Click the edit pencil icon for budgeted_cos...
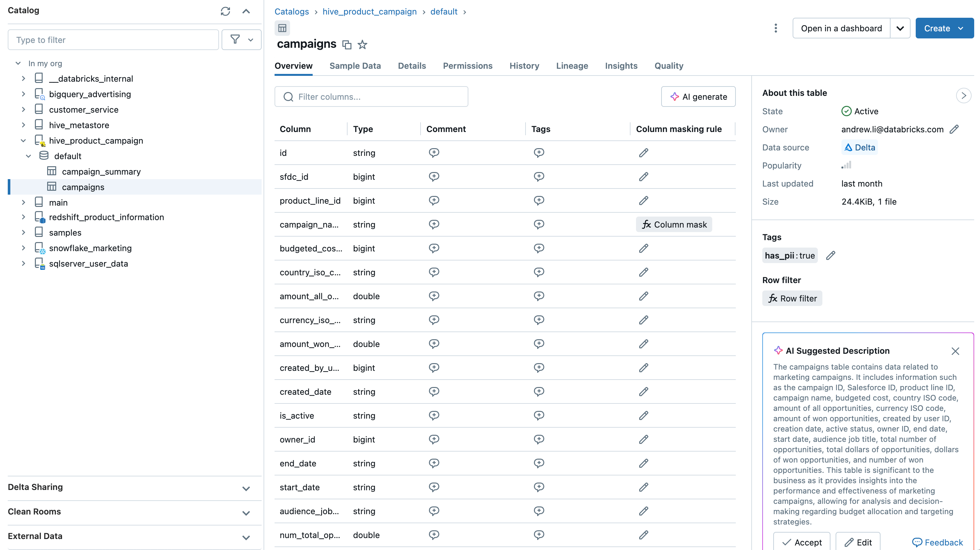980x550 pixels. (643, 248)
